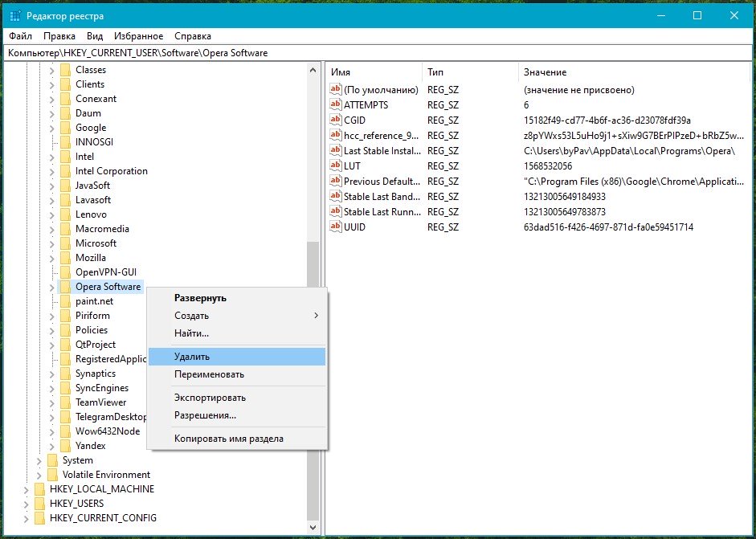Screen dimensions: 756x539
Task: Expand the HKEY_CURRENT_CONFIG hive arrow
Action: click(27, 519)
